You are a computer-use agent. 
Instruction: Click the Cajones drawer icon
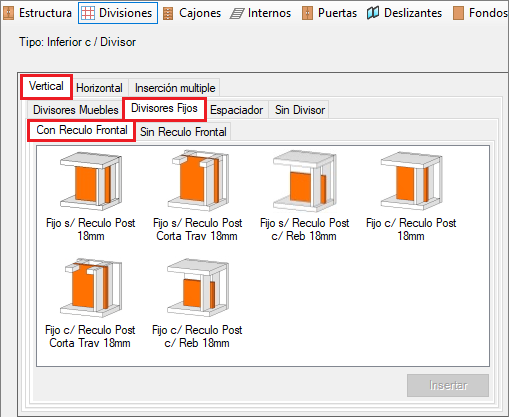(x=168, y=13)
